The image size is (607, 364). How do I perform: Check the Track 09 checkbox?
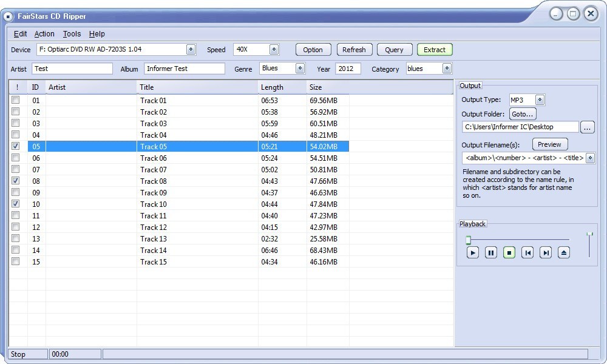click(x=16, y=192)
